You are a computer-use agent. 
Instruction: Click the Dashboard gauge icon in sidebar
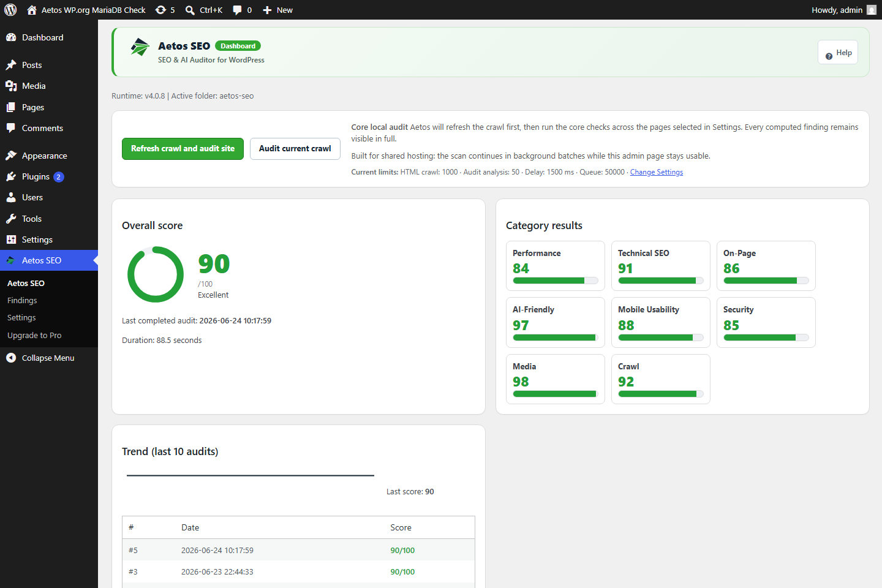click(11, 37)
